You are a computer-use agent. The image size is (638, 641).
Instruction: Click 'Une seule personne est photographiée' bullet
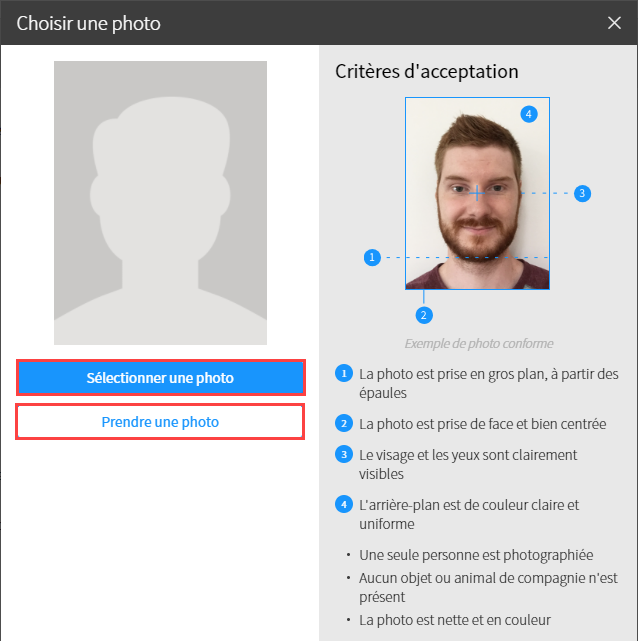(476, 555)
